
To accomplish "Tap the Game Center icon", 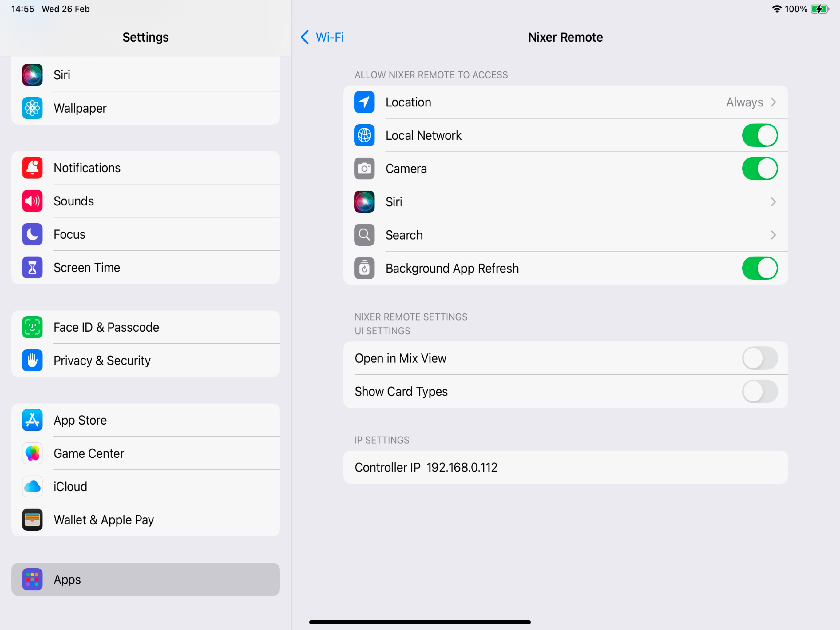I will coord(32,453).
